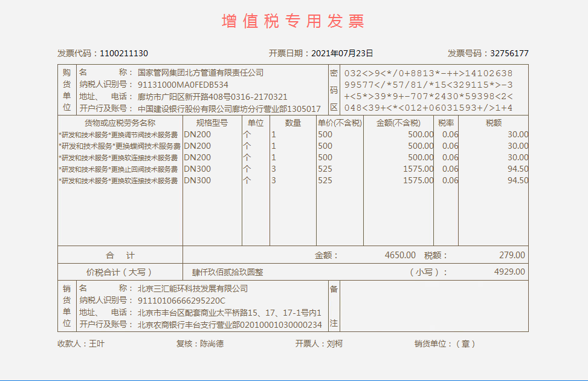Click the 合计 row label

(120, 256)
